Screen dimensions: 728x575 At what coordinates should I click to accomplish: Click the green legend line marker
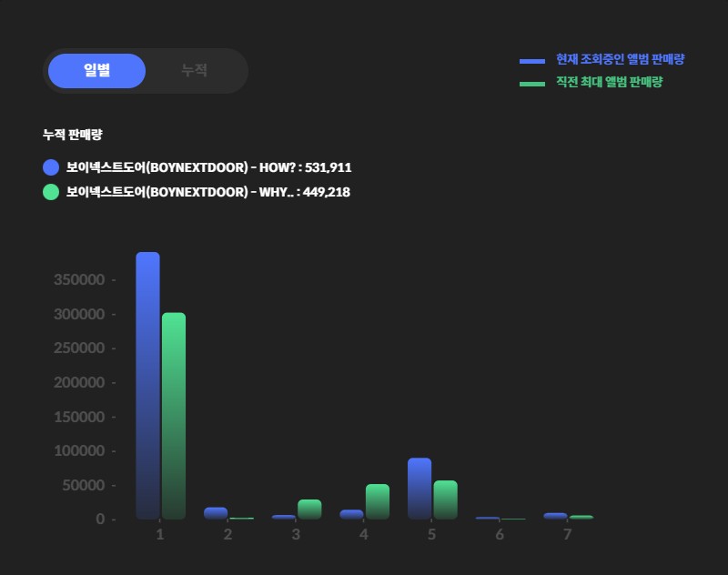point(532,84)
